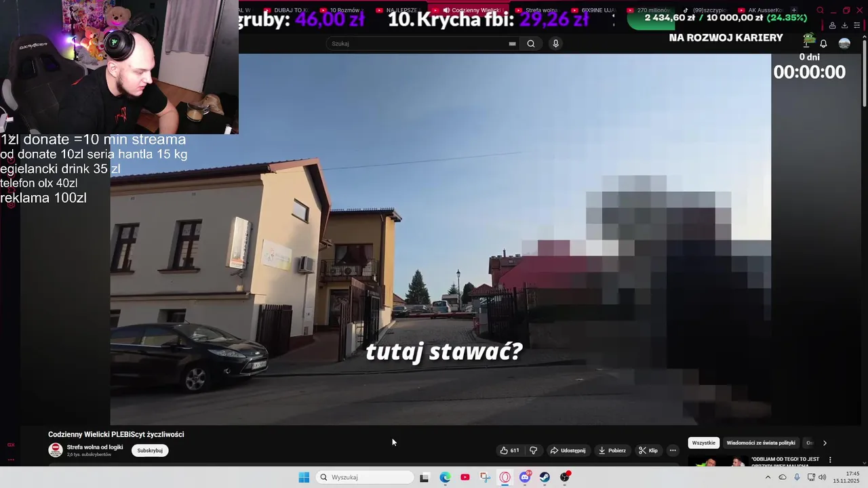868x488 pixels.
Task: Click the microphone tray icon
Action: pyautogui.click(x=797, y=477)
